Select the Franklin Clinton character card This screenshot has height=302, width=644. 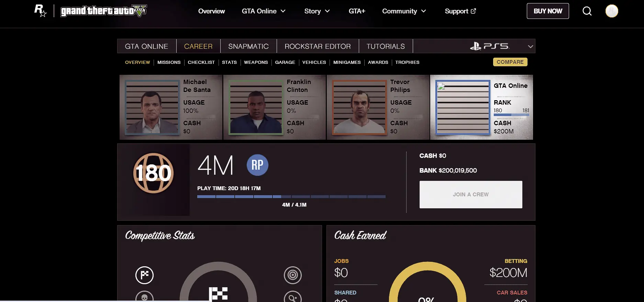275,107
